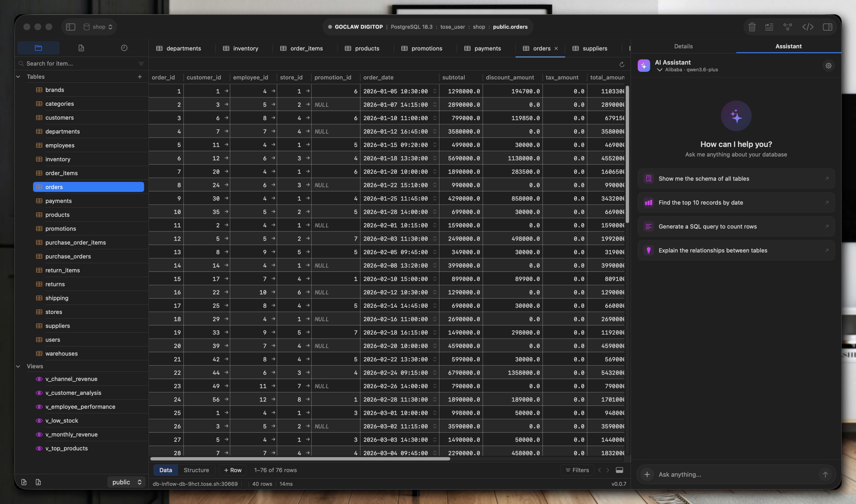Switch to the queries document icon in sidebar
Viewport: 856px width, 504px height.
81,48
